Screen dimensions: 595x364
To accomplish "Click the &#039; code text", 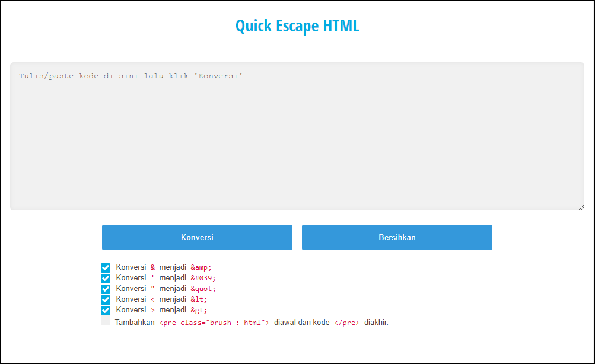I will (203, 278).
